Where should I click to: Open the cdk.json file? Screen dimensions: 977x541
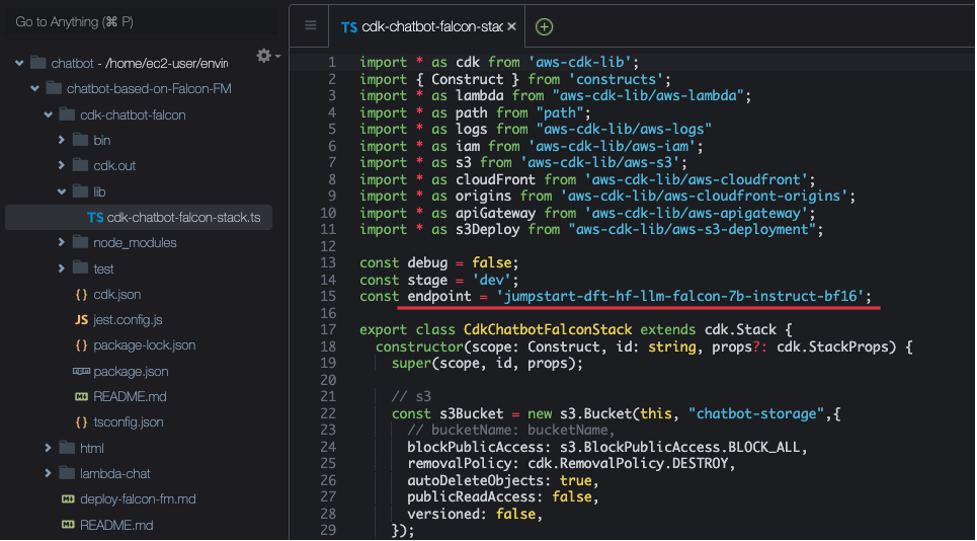click(116, 294)
